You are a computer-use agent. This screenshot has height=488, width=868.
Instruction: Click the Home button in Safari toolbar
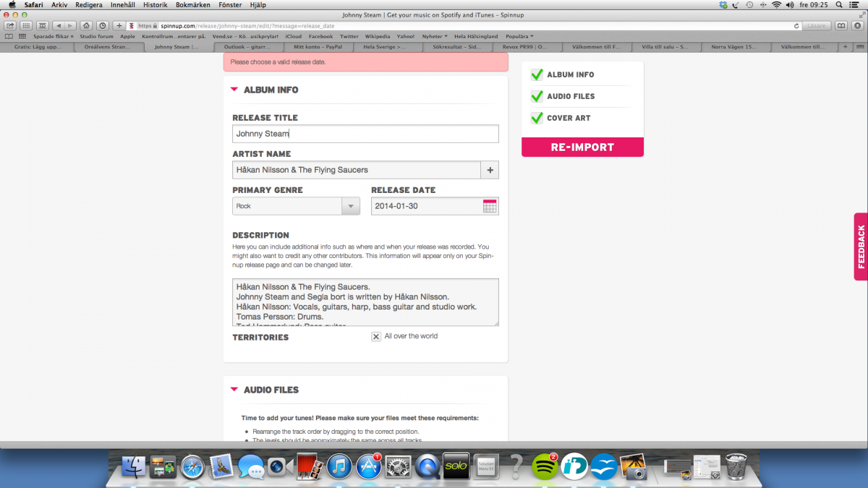tap(85, 25)
